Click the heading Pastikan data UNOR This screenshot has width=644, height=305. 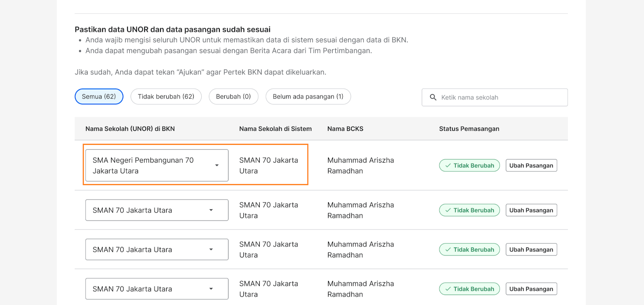pos(173,29)
